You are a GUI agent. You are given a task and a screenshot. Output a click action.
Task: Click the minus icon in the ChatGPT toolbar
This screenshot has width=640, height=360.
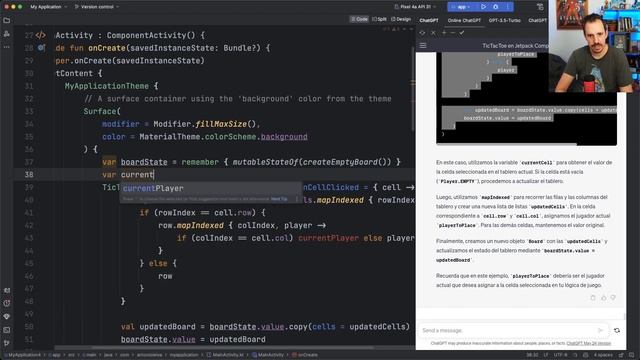tap(453, 33)
